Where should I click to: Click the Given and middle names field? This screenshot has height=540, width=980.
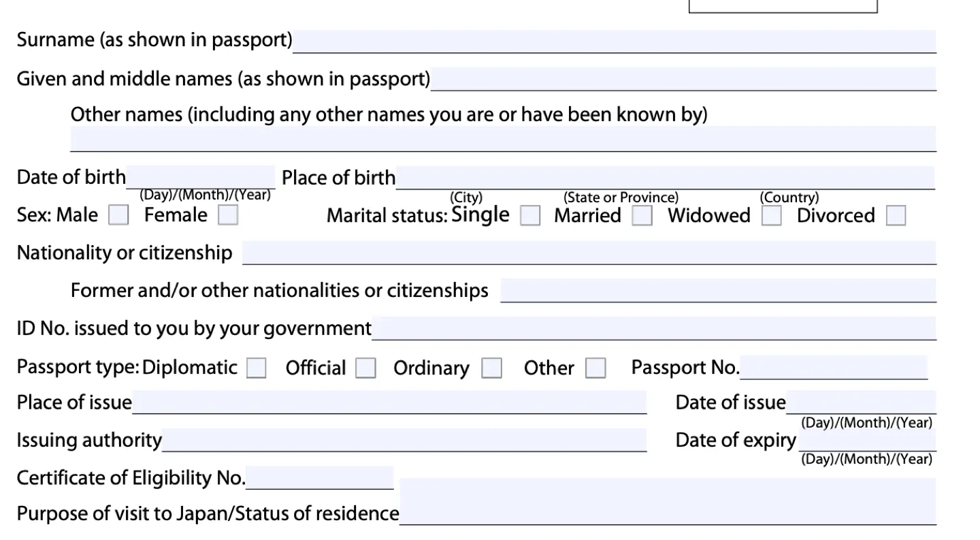tap(683, 79)
